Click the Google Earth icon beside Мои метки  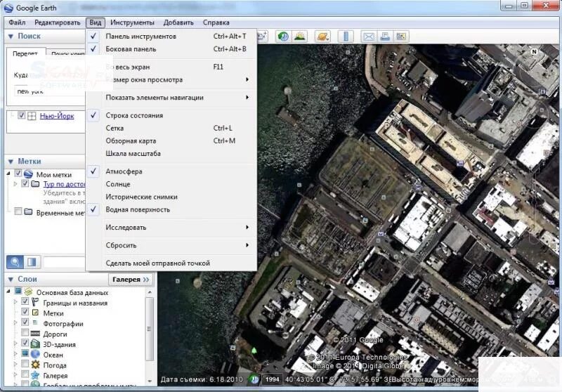[28, 174]
